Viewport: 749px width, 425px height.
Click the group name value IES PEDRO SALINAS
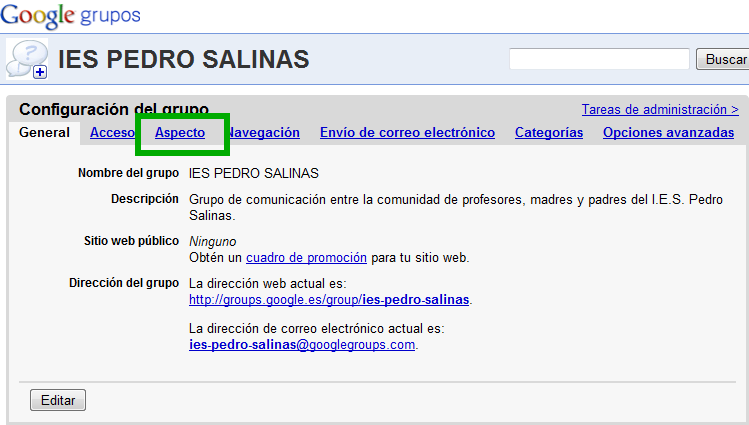tap(254, 173)
